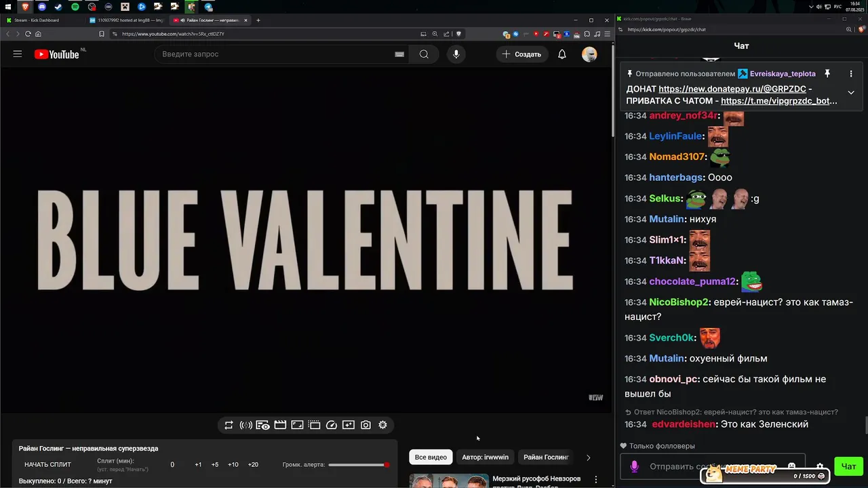The width and height of the screenshot is (868, 488).
Task: Open Spotify from the taskbar
Action: click(75, 7)
